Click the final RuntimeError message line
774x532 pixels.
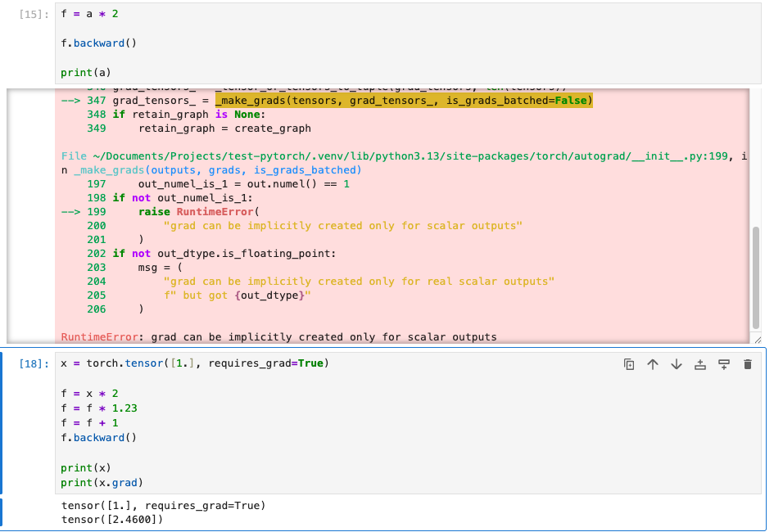pos(278,337)
